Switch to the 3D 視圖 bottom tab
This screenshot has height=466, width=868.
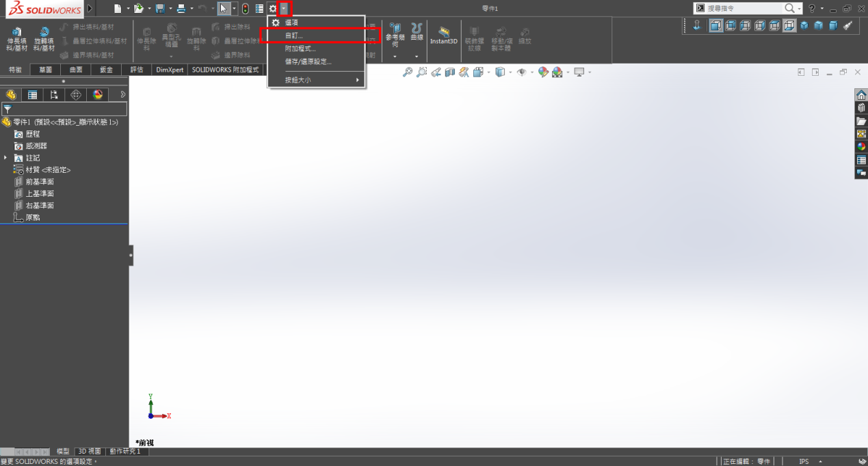click(x=89, y=451)
